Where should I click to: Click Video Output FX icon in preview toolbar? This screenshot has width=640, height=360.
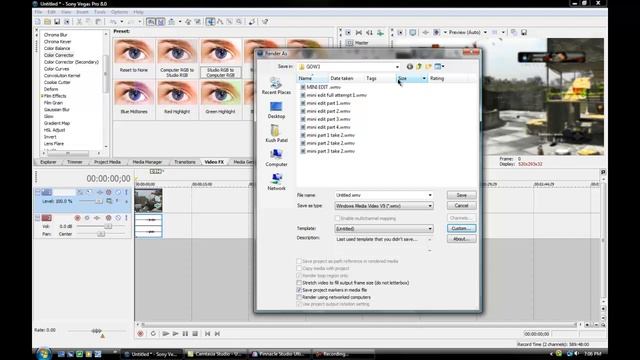tap(425, 32)
